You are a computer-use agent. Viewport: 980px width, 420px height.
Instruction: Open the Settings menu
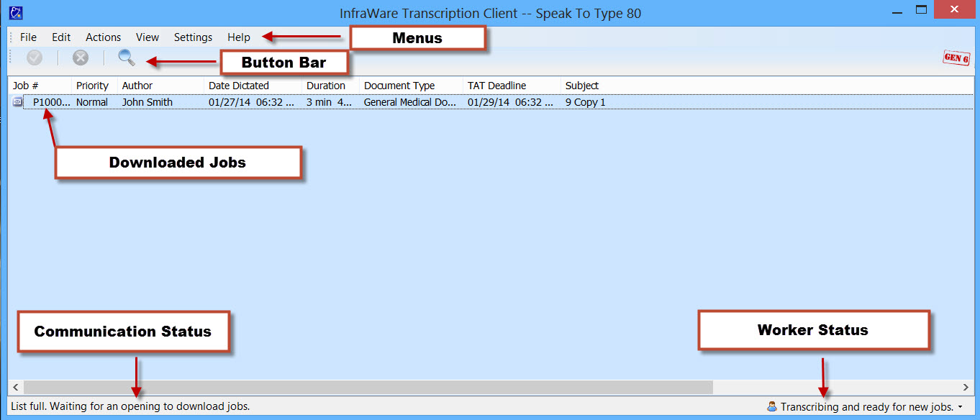click(193, 37)
